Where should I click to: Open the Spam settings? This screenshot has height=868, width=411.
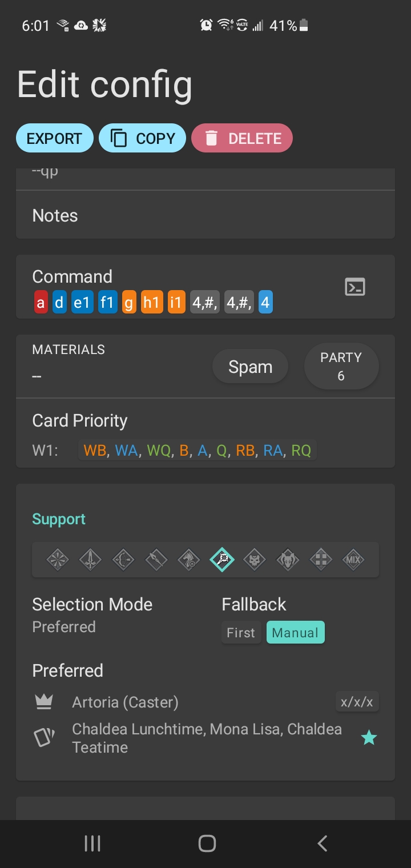pos(250,366)
